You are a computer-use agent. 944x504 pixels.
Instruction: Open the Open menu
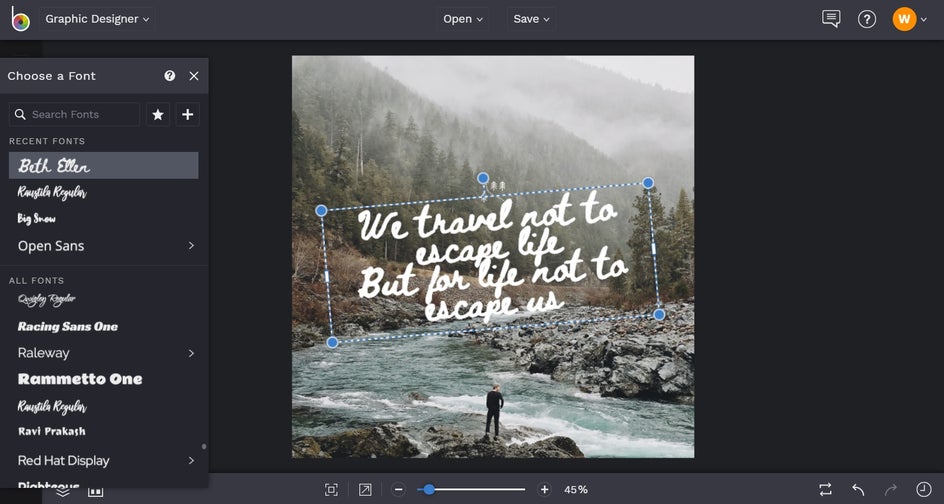[x=462, y=19]
